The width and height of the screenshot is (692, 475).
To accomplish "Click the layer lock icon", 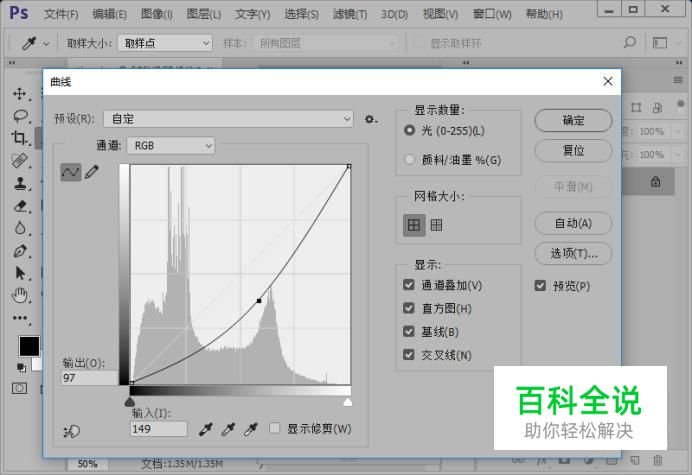I will pos(655,181).
